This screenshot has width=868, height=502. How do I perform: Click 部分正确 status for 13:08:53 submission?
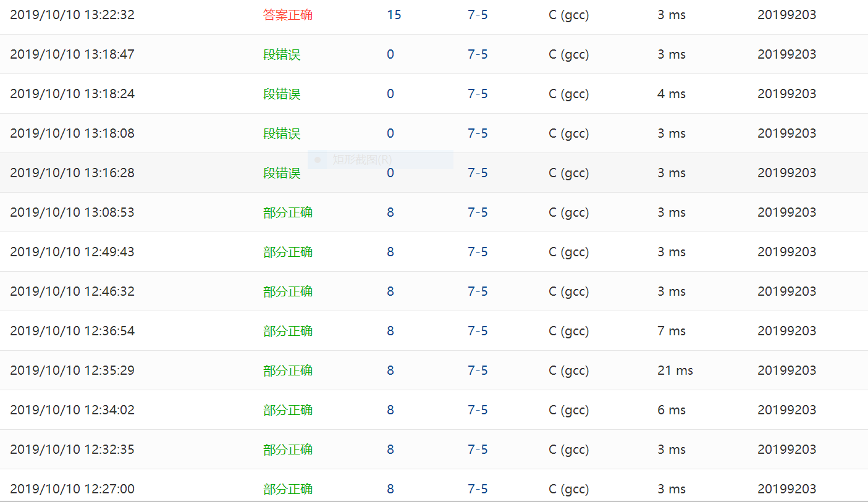(288, 212)
